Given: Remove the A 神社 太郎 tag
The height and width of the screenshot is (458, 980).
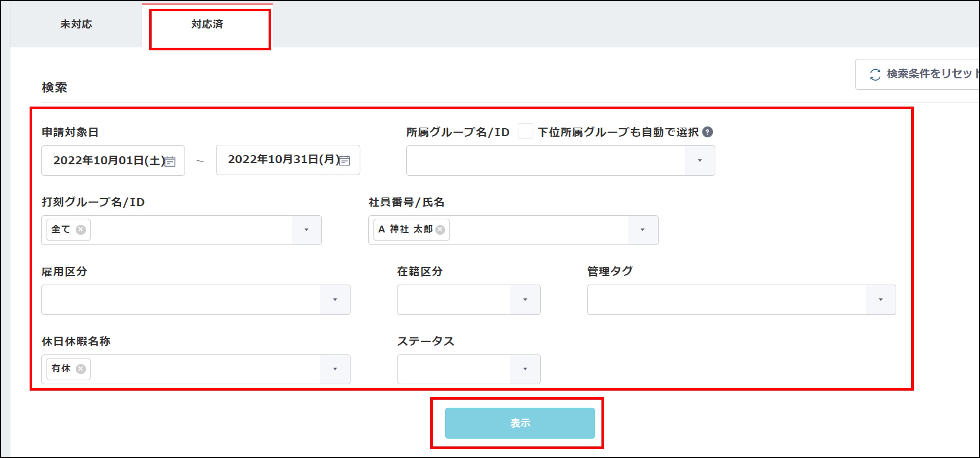Looking at the screenshot, I should 440,230.
